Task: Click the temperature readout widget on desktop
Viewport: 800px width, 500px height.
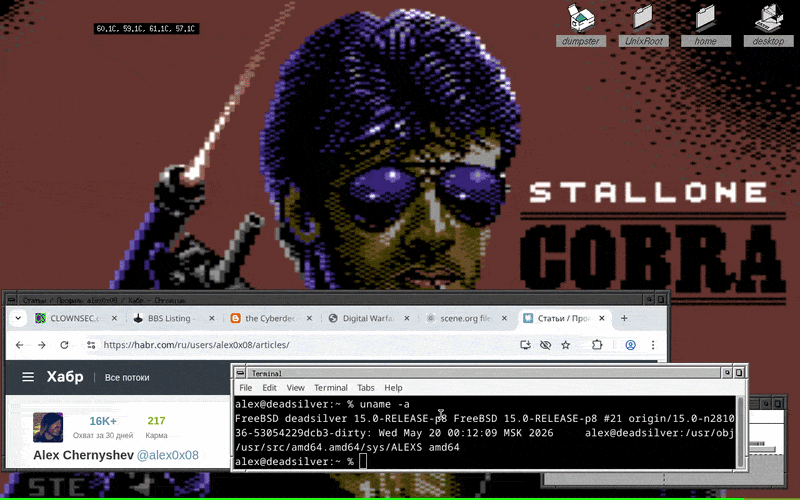Action: point(146,29)
